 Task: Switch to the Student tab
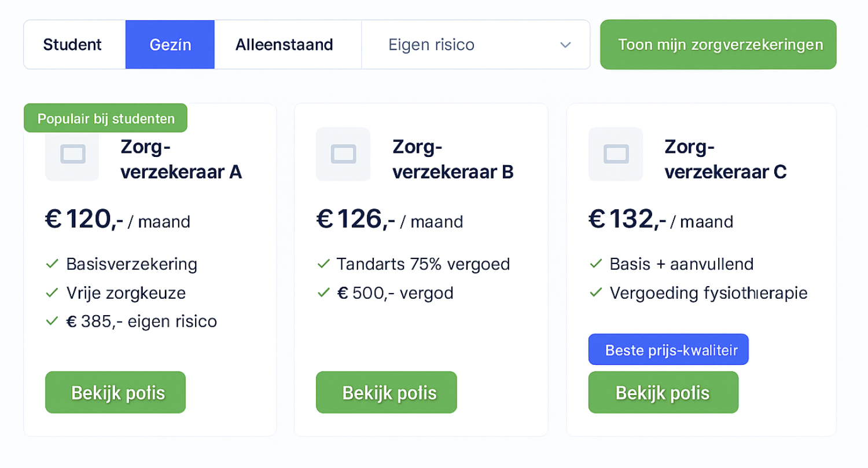tap(73, 45)
